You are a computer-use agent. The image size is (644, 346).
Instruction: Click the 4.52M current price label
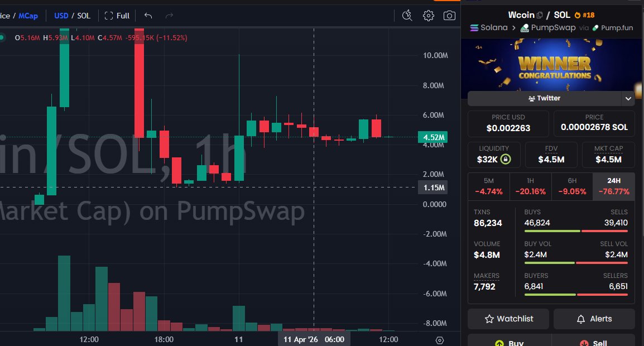point(433,137)
